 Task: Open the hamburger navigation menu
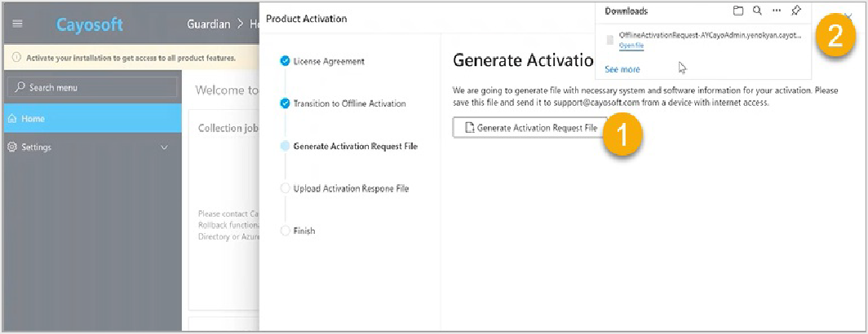(x=18, y=24)
